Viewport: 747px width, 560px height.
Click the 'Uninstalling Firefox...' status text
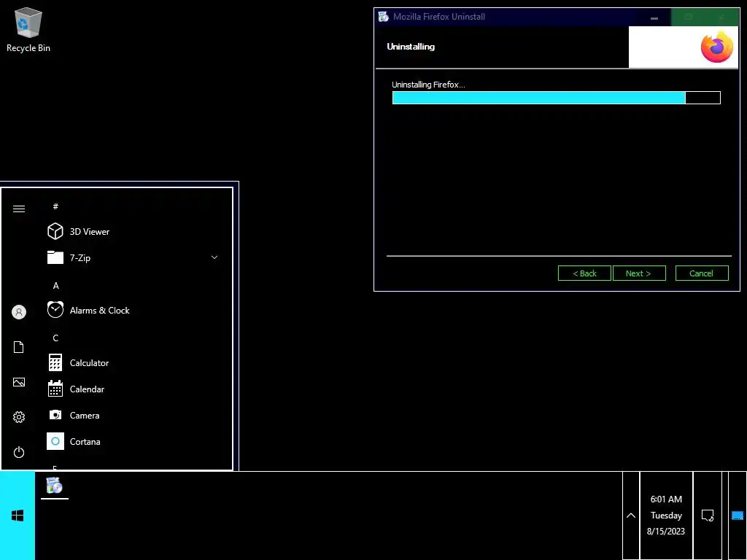tap(428, 85)
